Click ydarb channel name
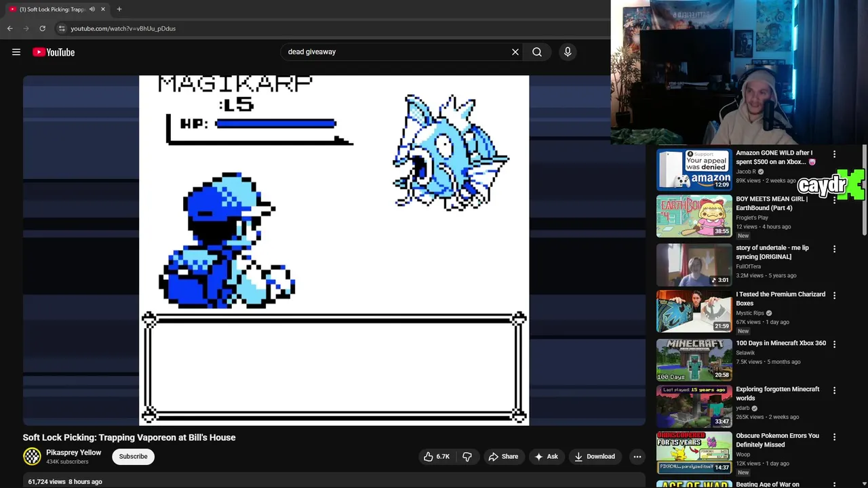 point(743,408)
